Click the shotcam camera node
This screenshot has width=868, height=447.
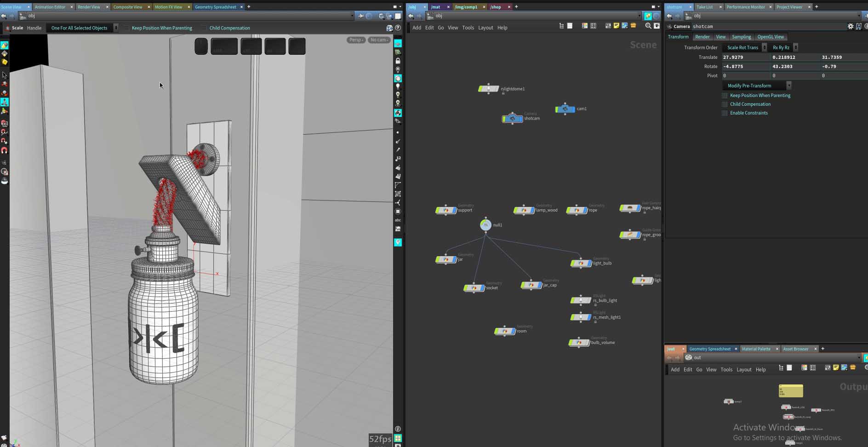coord(513,119)
